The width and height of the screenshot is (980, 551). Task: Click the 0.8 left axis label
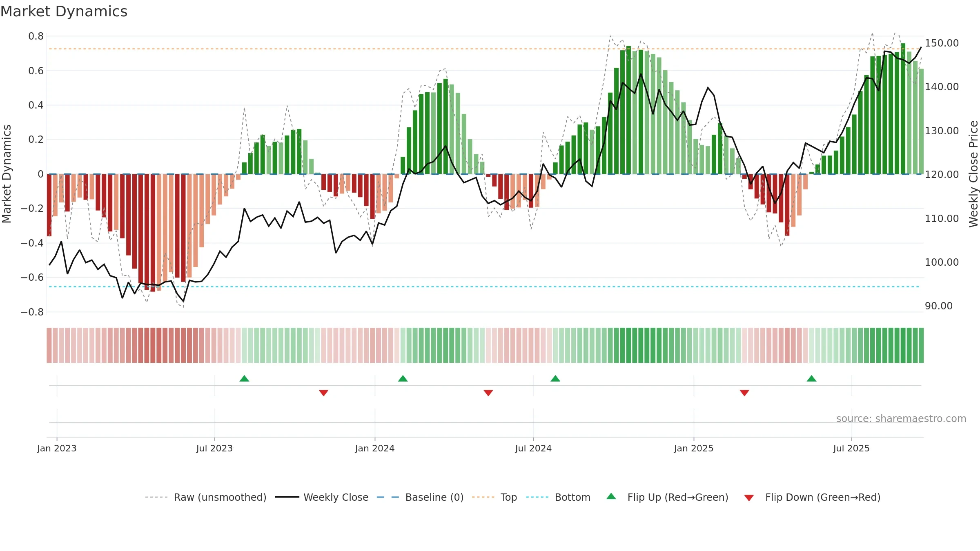click(x=36, y=36)
